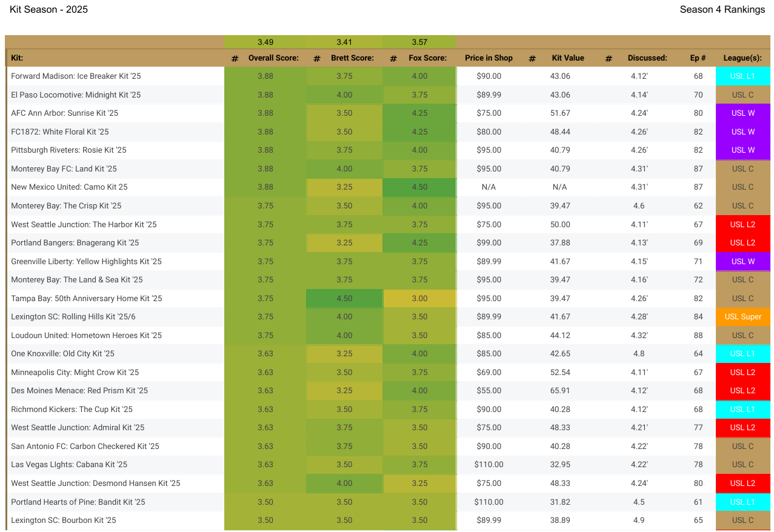Click the orange USL Super league cell
This screenshot has width=774, height=532.
point(742,317)
